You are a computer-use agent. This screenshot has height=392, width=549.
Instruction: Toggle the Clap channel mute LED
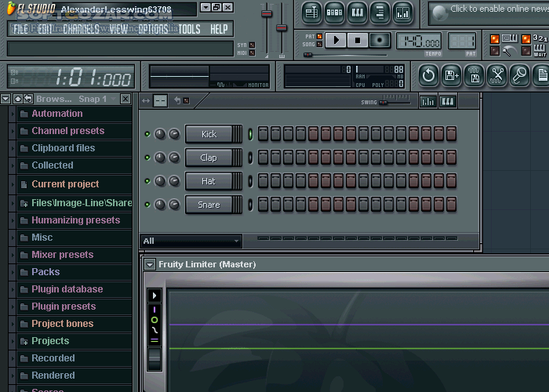click(x=147, y=158)
